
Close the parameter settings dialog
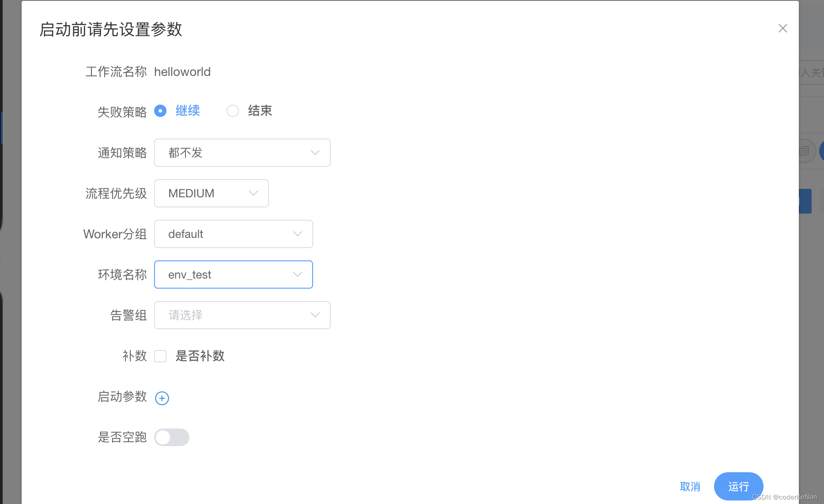[x=783, y=28]
